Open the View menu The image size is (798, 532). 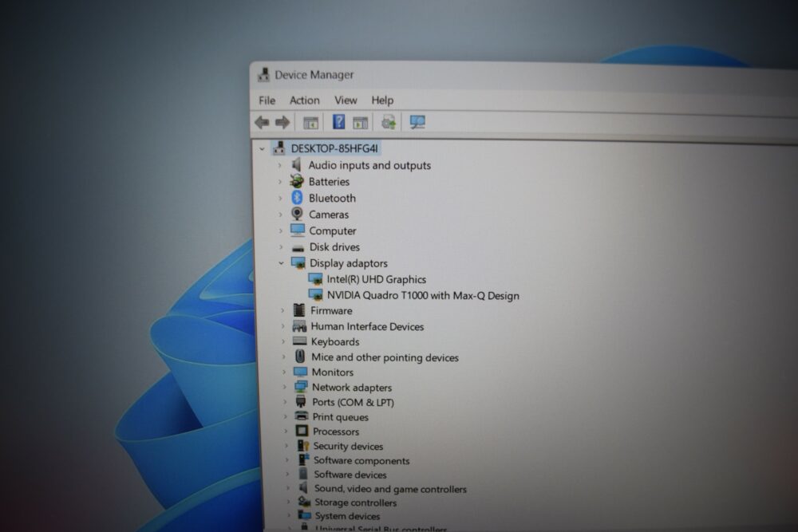tap(346, 100)
